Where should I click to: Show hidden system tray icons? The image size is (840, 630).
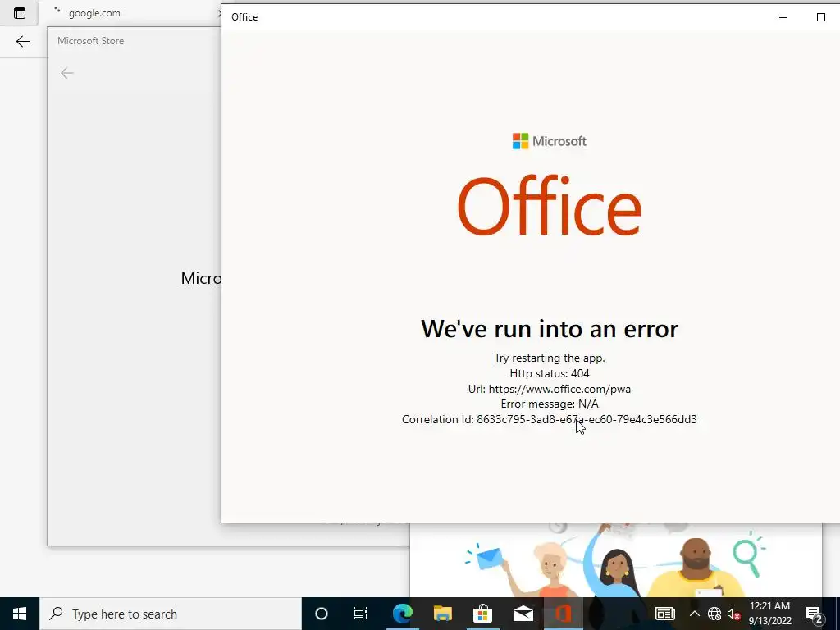[694, 614]
